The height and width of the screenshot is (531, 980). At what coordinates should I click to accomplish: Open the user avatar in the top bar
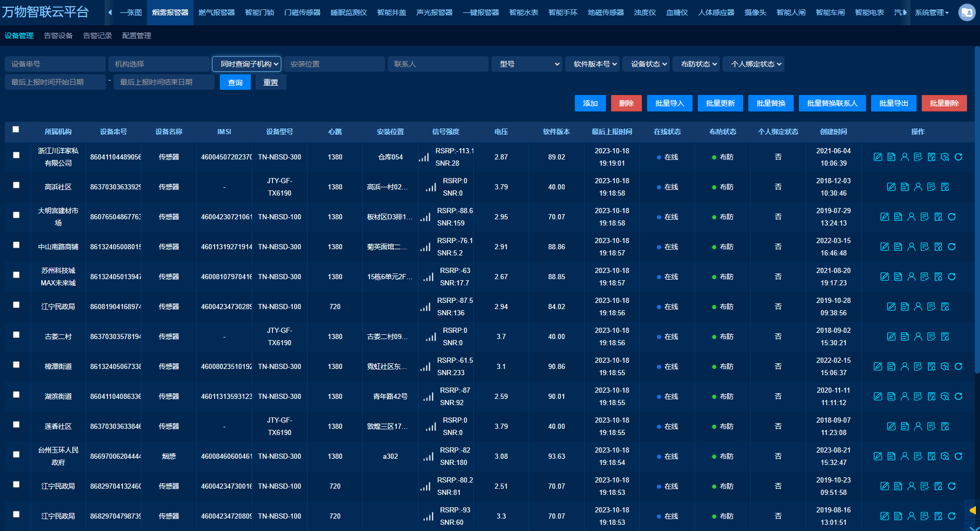pyautogui.click(x=967, y=12)
